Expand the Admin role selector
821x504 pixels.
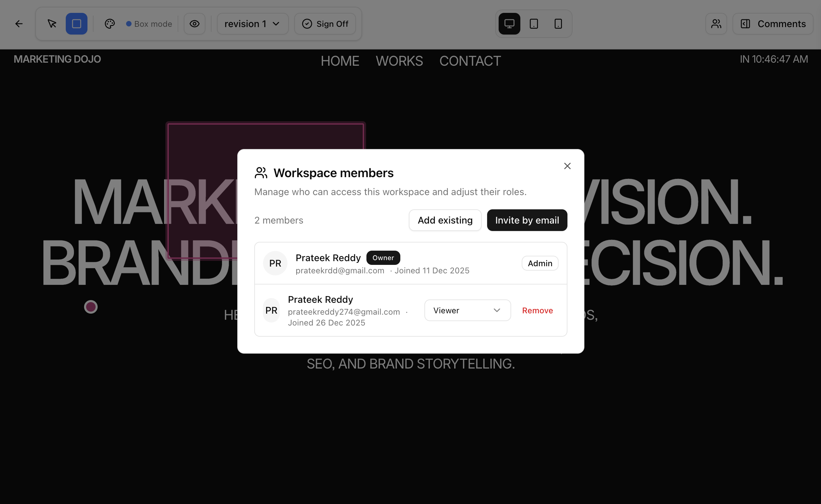point(539,263)
